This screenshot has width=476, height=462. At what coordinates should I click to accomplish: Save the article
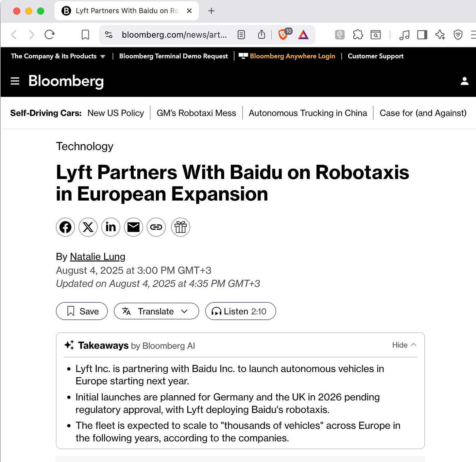tap(82, 311)
